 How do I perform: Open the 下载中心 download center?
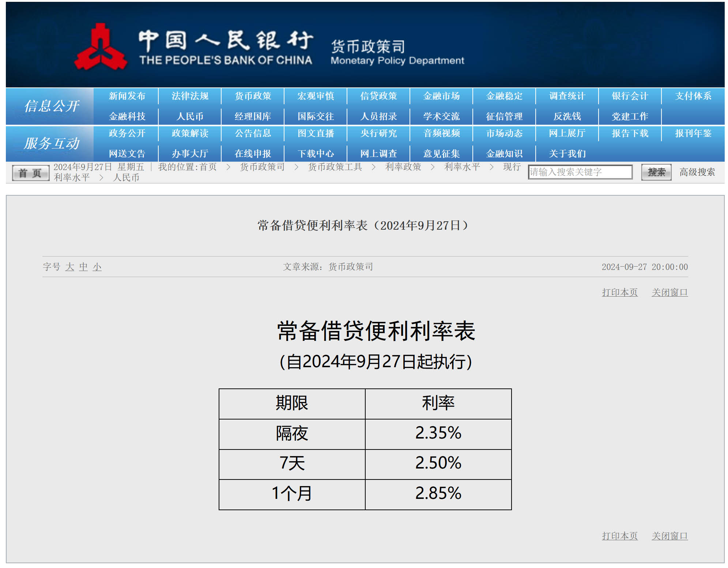pyautogui.click(x=316, y=154)
